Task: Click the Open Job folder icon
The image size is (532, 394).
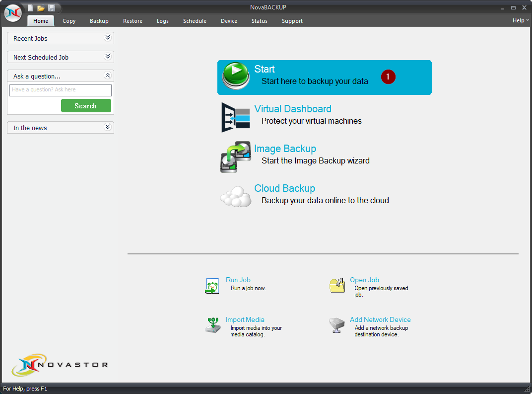Action: coord(337,285)
